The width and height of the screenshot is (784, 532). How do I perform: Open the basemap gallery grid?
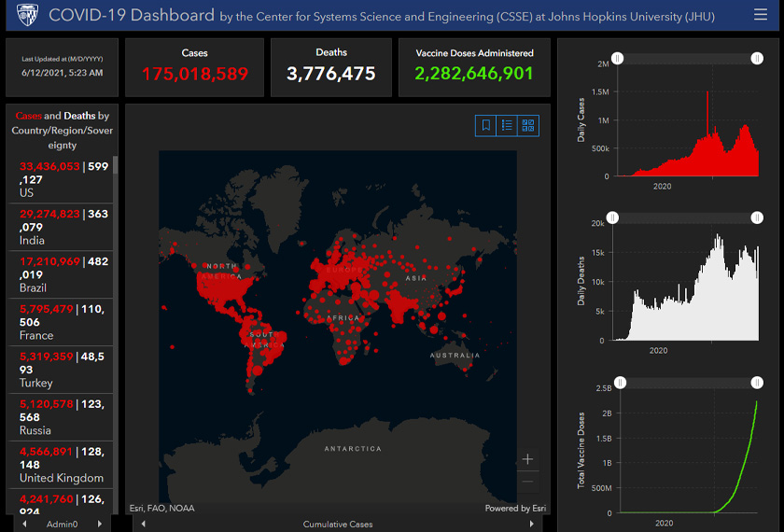coord(528,125)
